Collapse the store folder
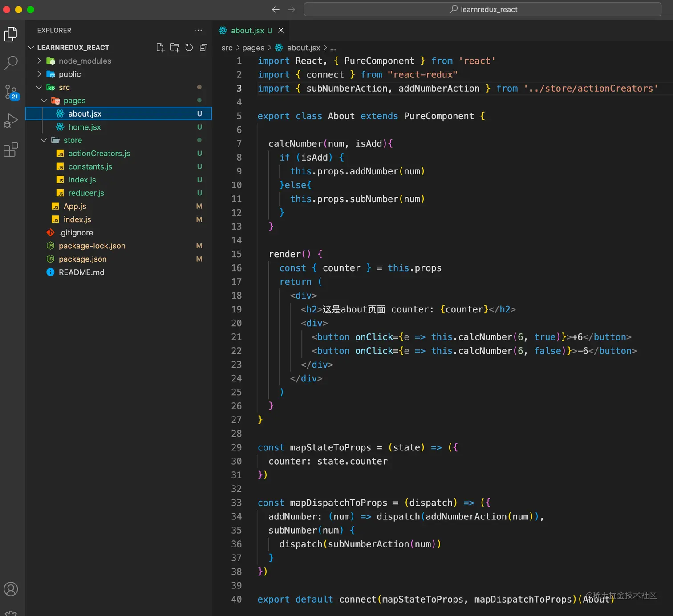673x616 pixels. (72, 140)
